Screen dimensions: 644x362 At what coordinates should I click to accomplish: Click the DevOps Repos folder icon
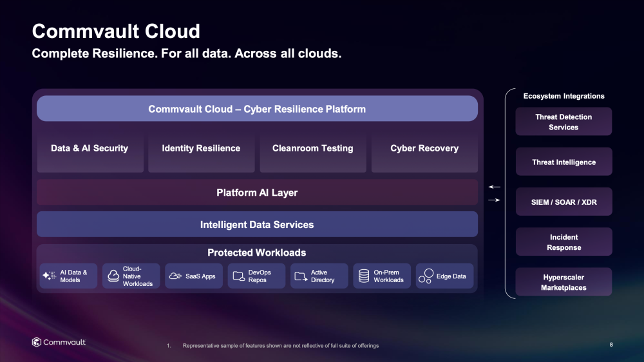(x=238, y=276)
